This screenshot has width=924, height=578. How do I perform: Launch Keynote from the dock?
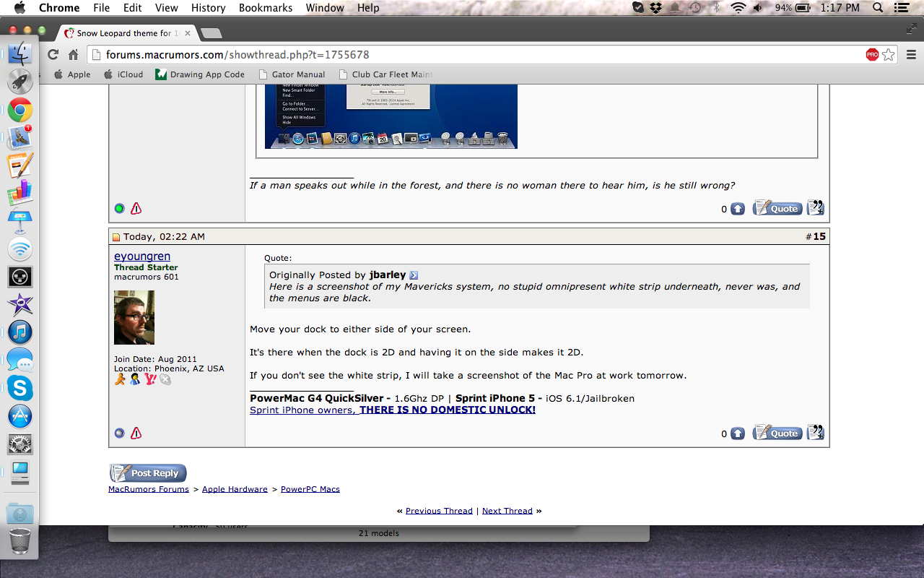tap(20, 221)
